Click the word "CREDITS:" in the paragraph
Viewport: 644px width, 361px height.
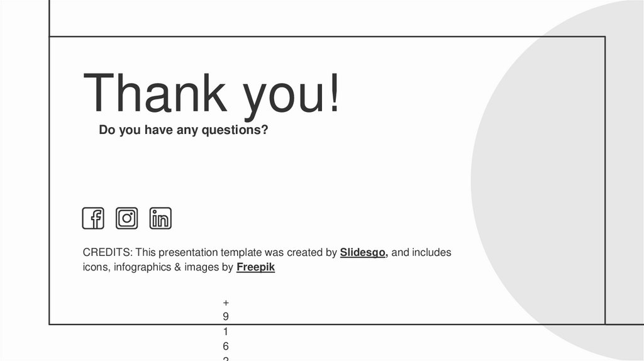coord(108,253)
